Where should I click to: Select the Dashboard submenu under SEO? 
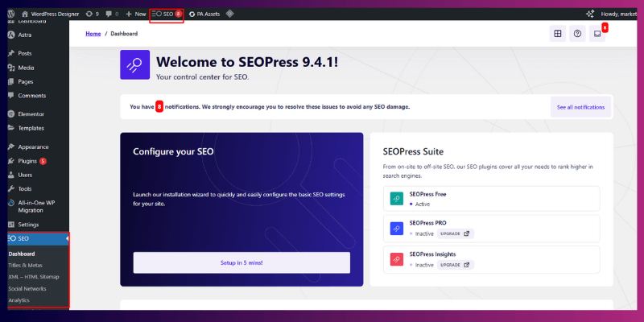22,254
